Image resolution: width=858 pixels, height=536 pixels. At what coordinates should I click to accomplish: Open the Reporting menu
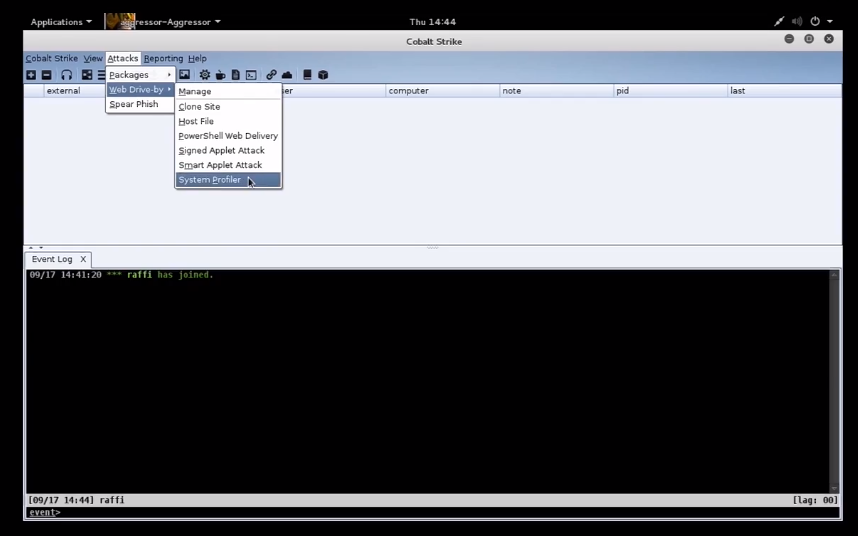163,58
